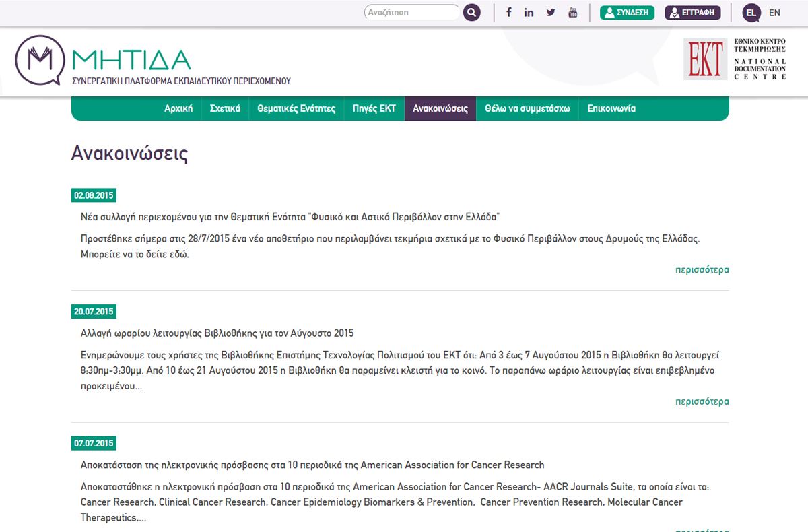The width and height of the screenshot is (808, 532).
Task: Click περισσότερα under the 02.08.2015 announcement
Action: click(702, 270)
